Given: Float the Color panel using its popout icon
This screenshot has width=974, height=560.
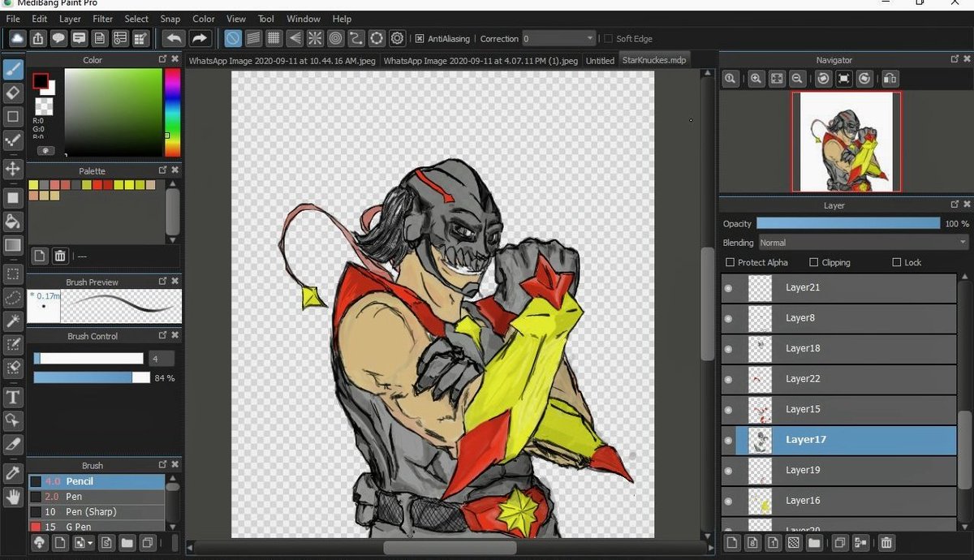Looking at the screenshot, I should coord(162,59).
